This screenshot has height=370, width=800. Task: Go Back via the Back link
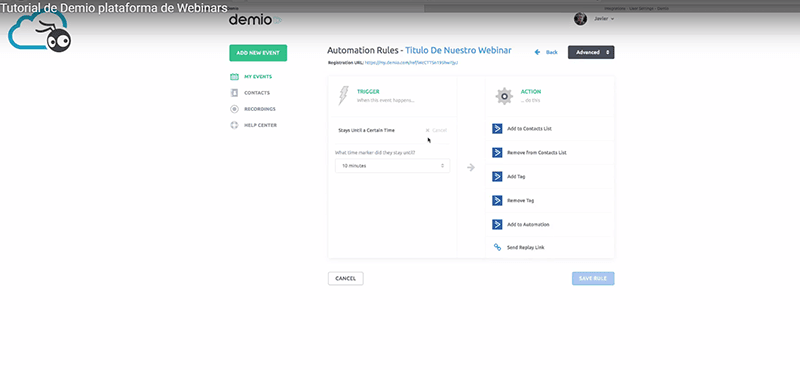point(552,53)
